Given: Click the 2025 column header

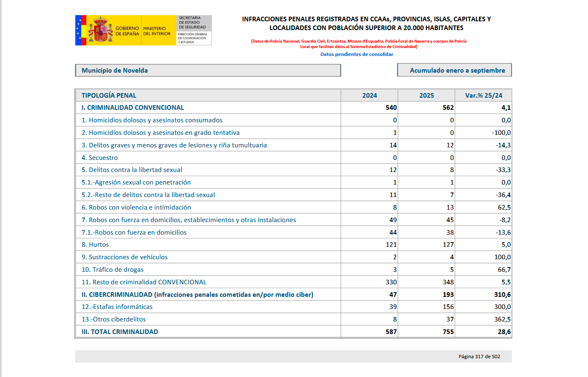Looking at the screenshot, I should click(426, 96).
